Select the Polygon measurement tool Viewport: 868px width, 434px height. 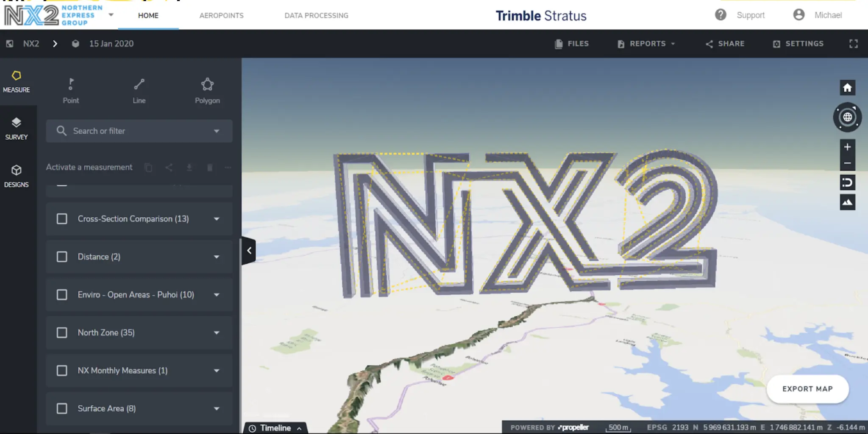click(207, 89)
